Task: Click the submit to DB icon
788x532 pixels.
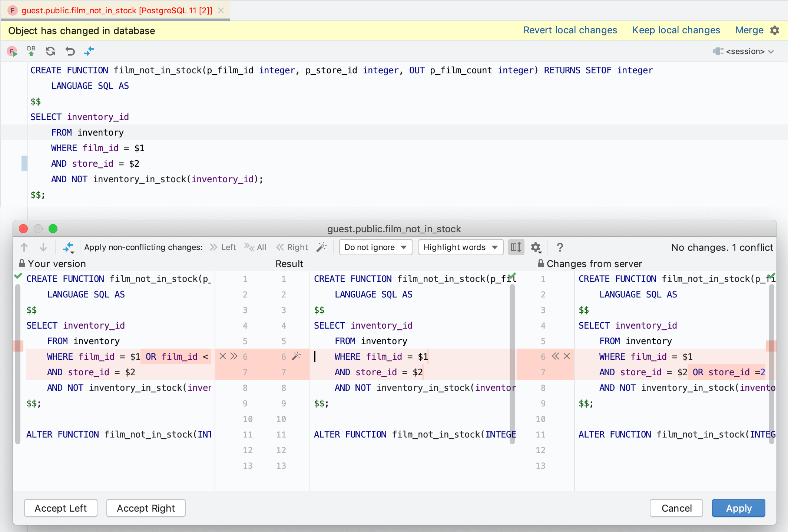Action: (31, 51)
